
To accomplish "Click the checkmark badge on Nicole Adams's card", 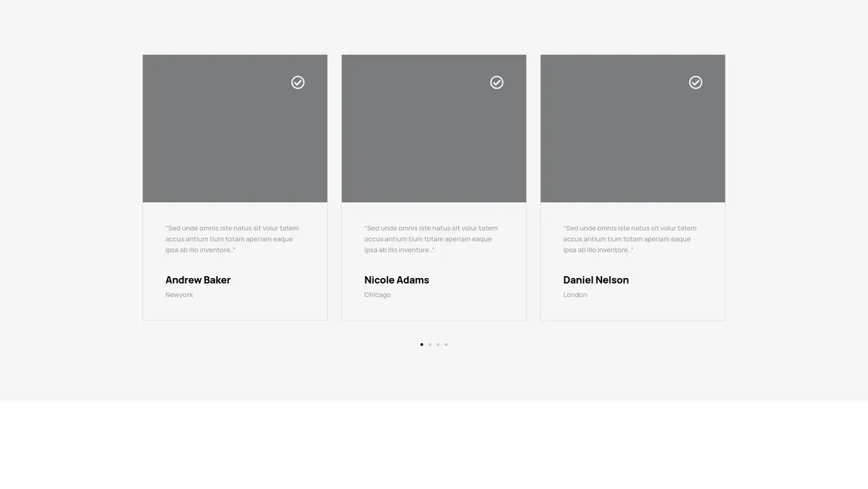I will (x=497, y=83).
